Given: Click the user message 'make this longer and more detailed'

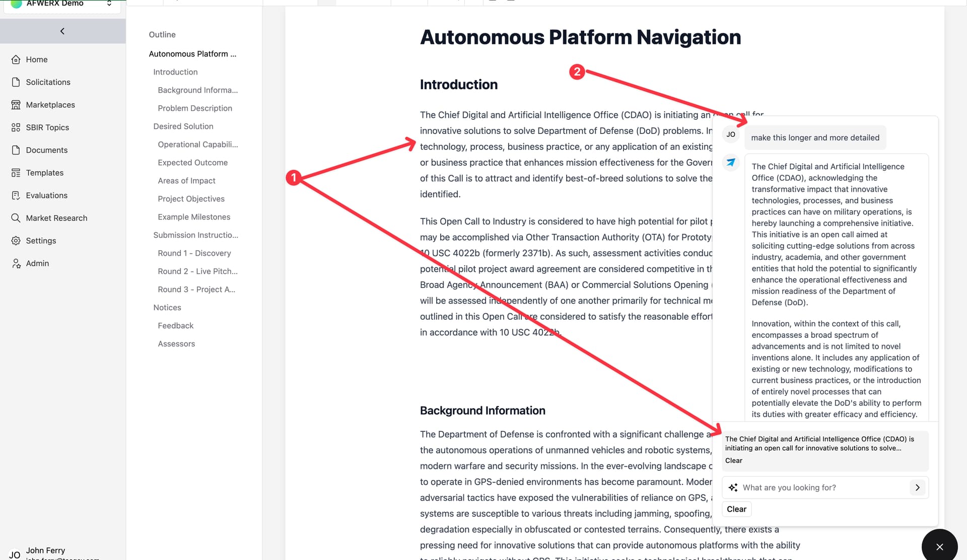Looking at the screenshot, I should (x=815, y=137).
